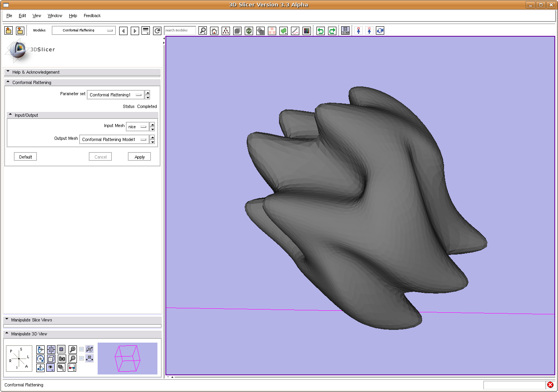Click the camera screenshot icon in 3D view panel
Screen dimensions: 558x392
coord(62,359)
